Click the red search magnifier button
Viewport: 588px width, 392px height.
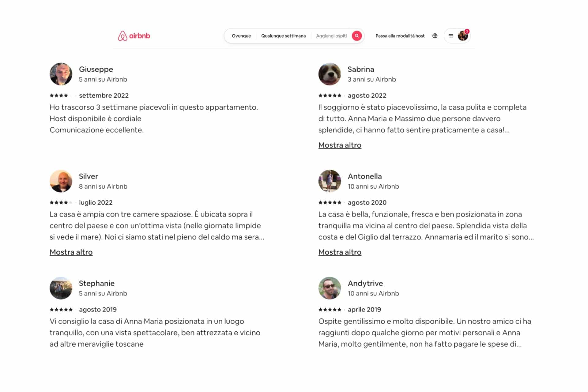pyautogui.click(x=357, y=36)
